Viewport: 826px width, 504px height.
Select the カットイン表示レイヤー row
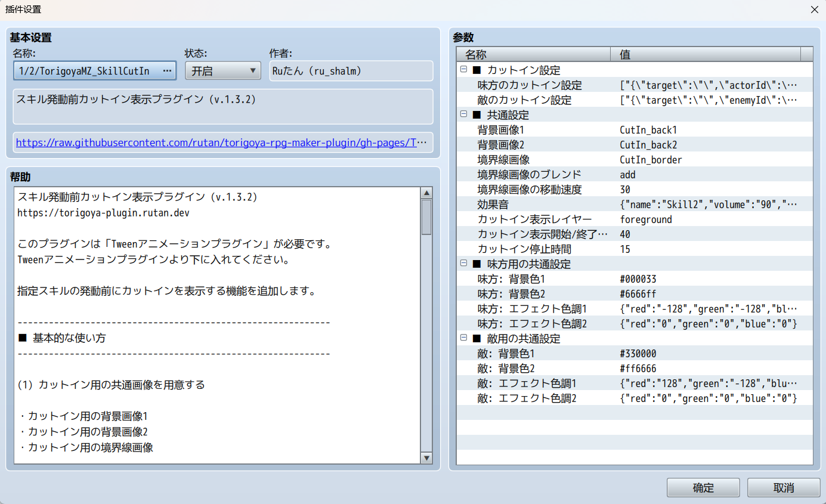pos(635,219)
